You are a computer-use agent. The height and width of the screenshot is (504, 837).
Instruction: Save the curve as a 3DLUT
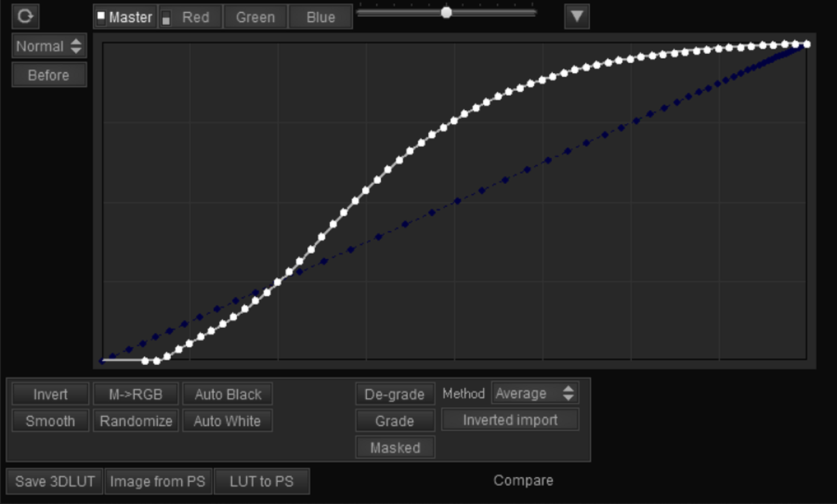click(55, 482)
